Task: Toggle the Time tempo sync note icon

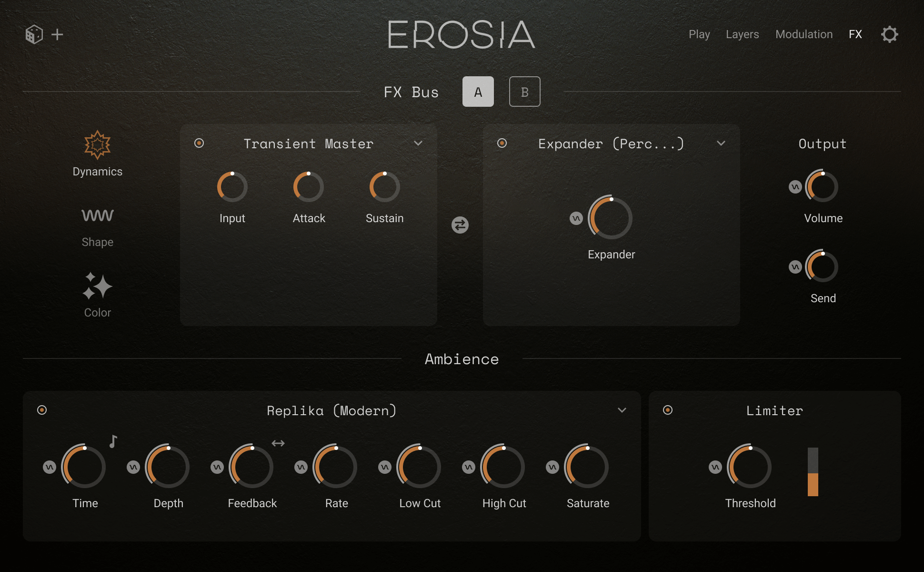Action: (113, 441)
